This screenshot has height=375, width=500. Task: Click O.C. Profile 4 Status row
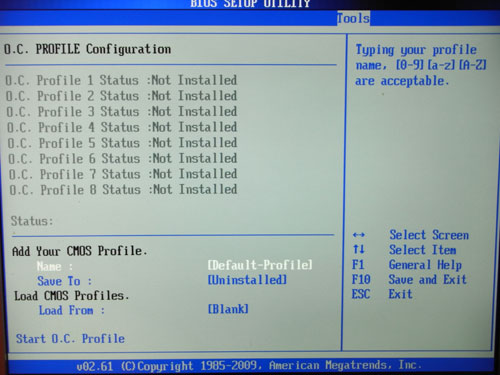(122, 127)
